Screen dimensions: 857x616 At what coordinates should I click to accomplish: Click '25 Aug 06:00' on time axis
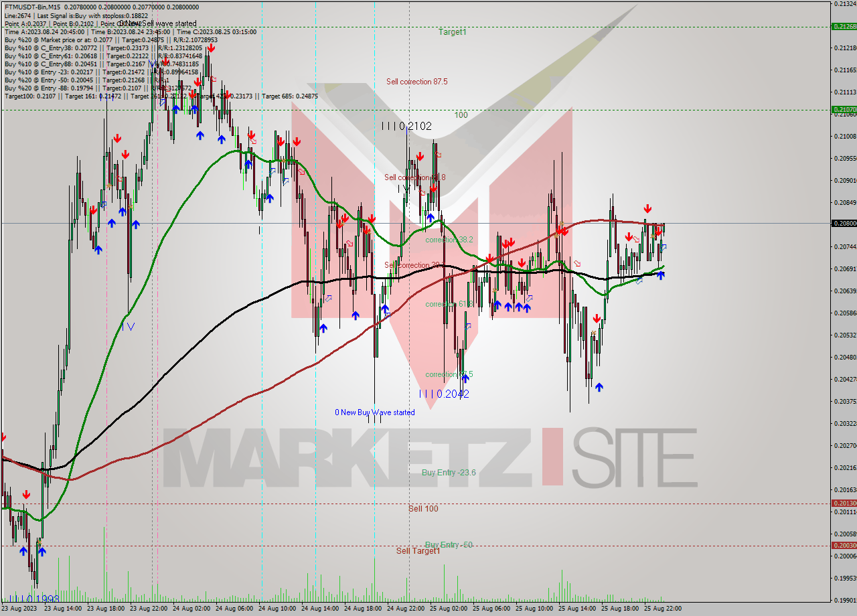click(491, 609)
